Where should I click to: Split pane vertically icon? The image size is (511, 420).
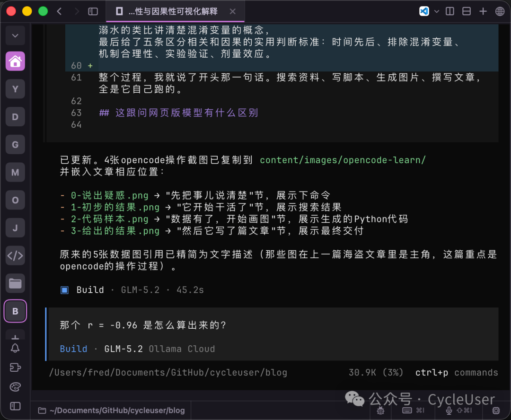coord(450,11)
